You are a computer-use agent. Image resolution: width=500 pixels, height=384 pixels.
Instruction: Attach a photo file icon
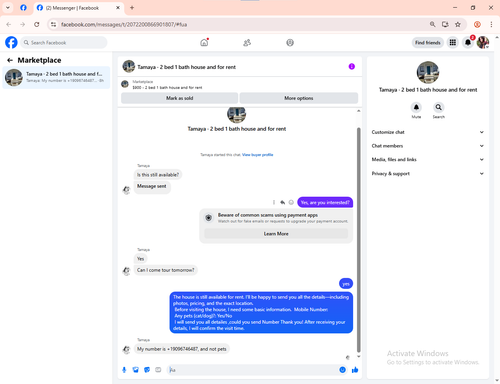click(x=136, y=370)
